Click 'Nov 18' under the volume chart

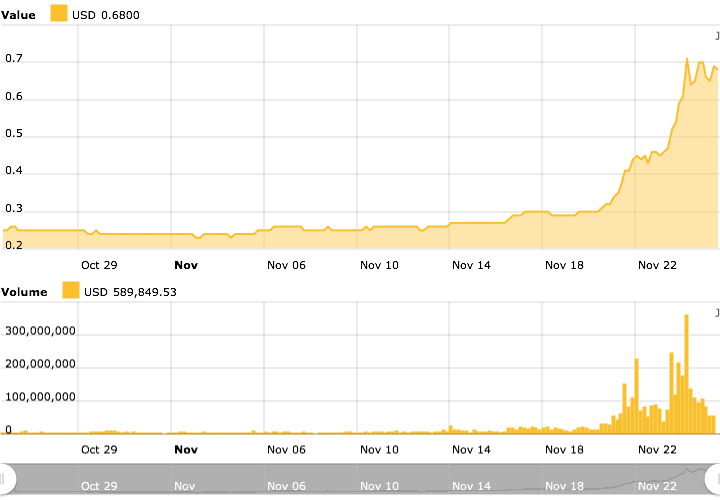point(564,450)
